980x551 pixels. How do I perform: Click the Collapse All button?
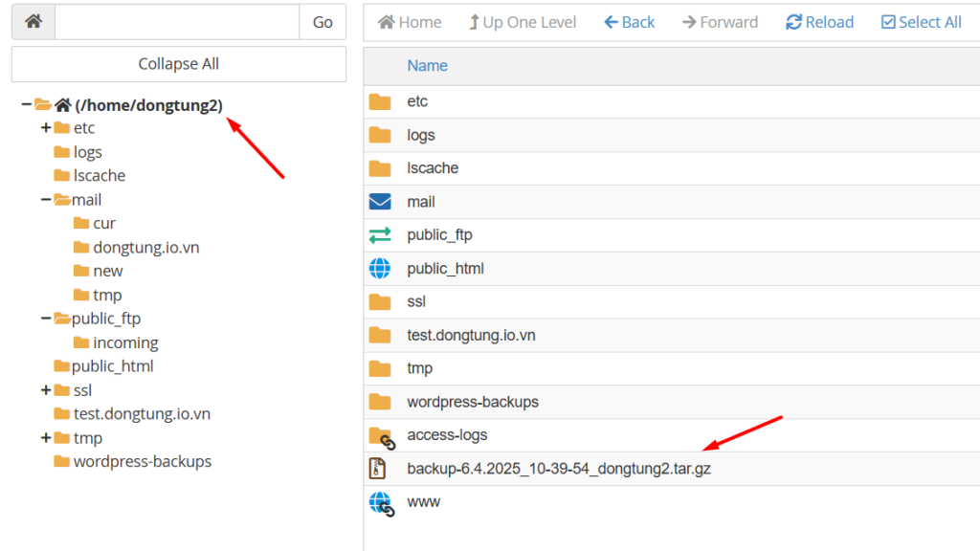pyautogui.click(x=179, y=64)
